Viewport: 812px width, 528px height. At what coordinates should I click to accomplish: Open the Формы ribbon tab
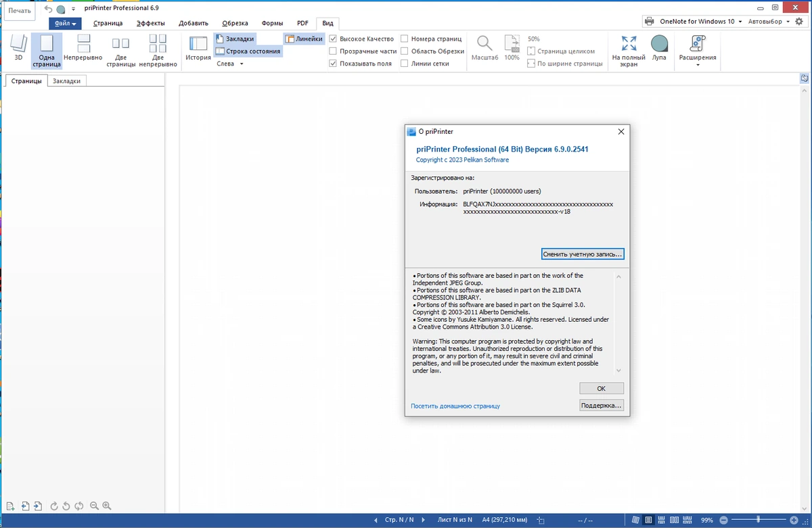click(x=273, y=23)
